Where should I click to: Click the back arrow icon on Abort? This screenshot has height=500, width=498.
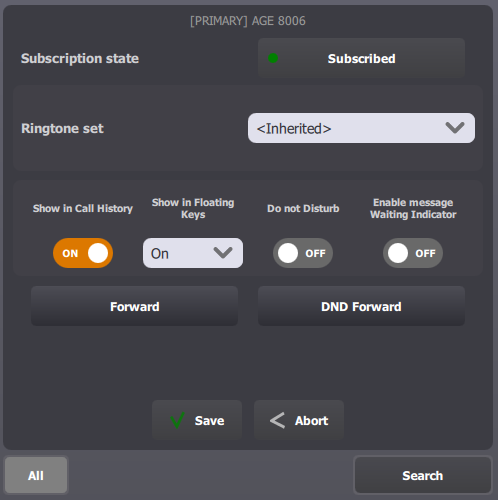pyautogui.click(x=277, y=420)
